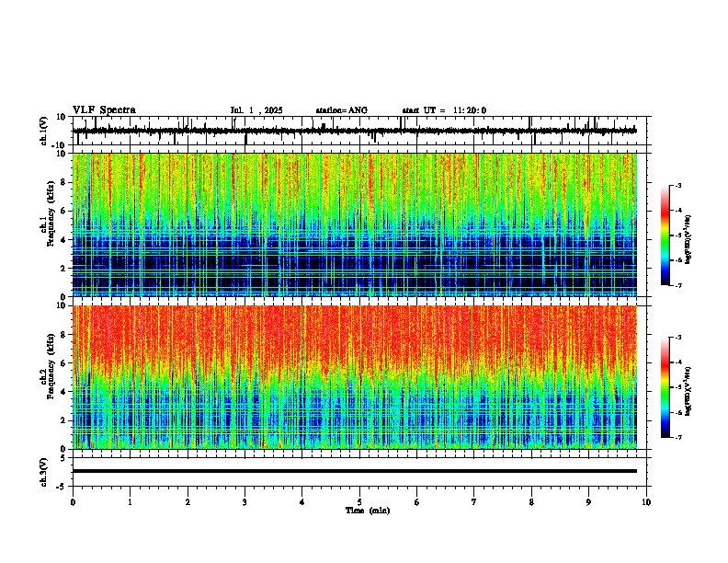The image size is (728, 563).
Task: Click the ch.2 colorbar log(PSD) label
Action: [x=688, y=391]
